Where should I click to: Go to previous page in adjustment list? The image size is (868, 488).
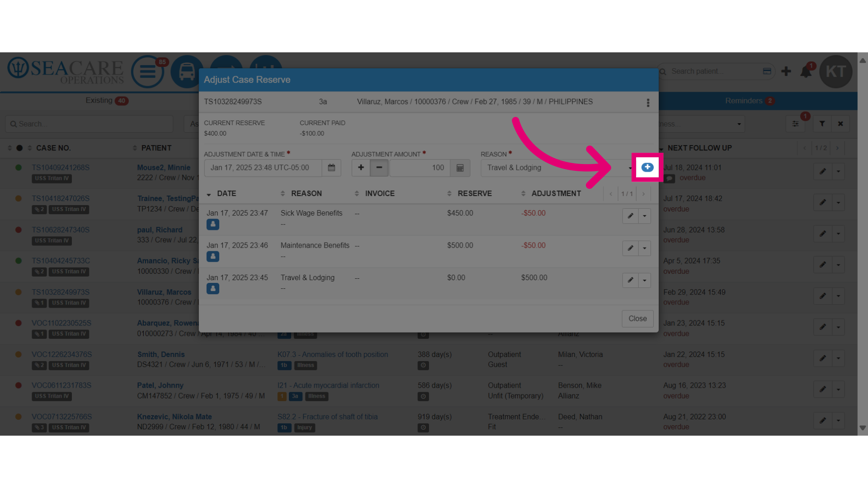pos(611,194)
